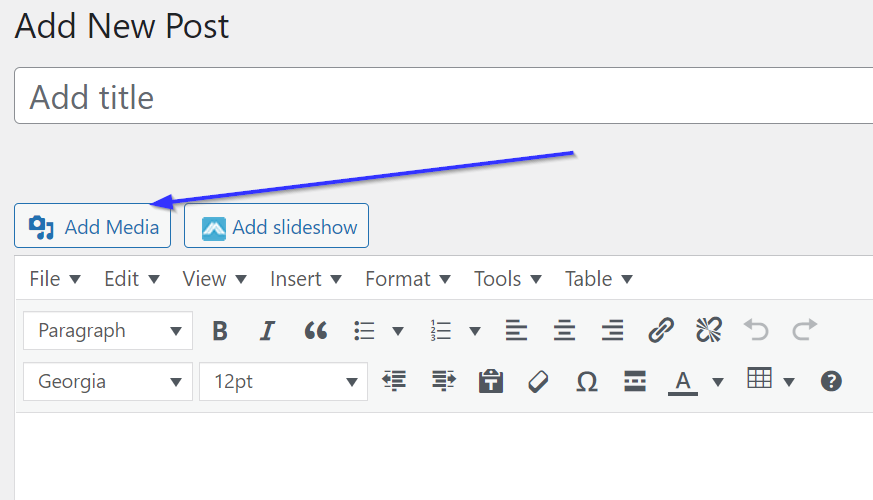
Task: Click the Add slideshow button
Action: 276,227
